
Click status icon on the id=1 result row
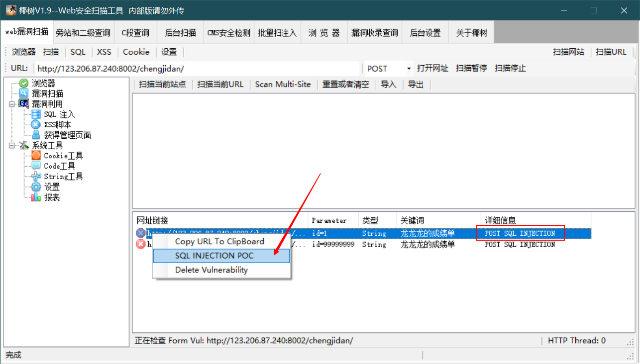pos(141,233)
